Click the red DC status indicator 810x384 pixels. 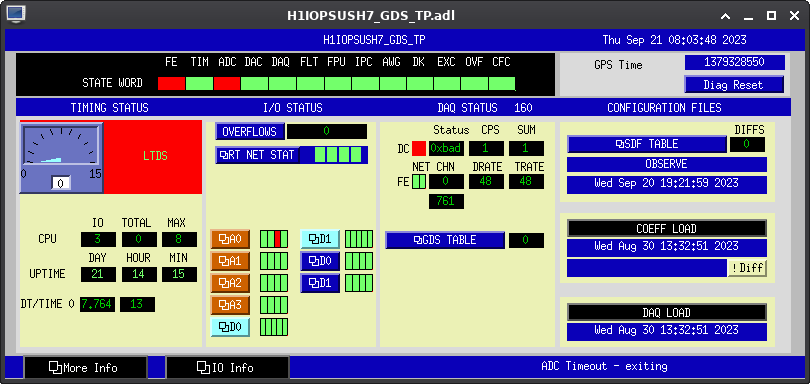(419, 149)
